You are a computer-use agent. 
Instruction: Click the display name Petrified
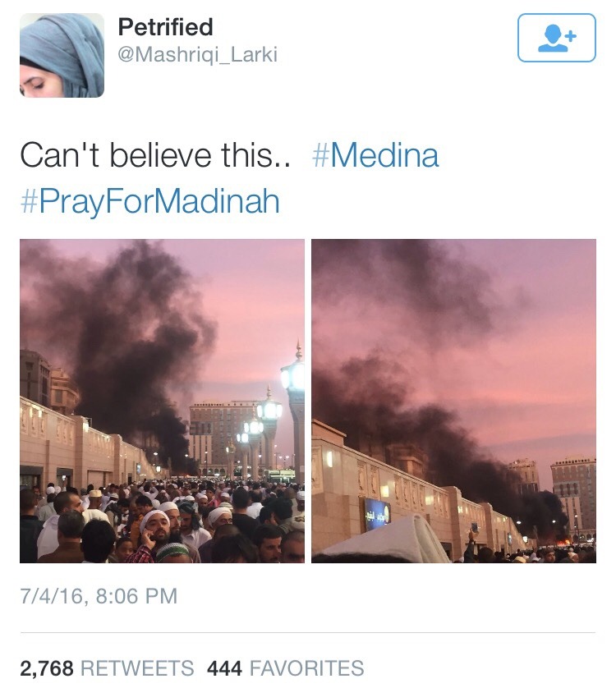165,27
